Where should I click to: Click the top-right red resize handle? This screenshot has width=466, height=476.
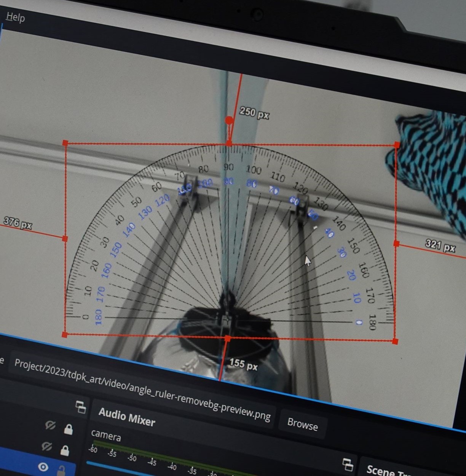click(397, 145)
